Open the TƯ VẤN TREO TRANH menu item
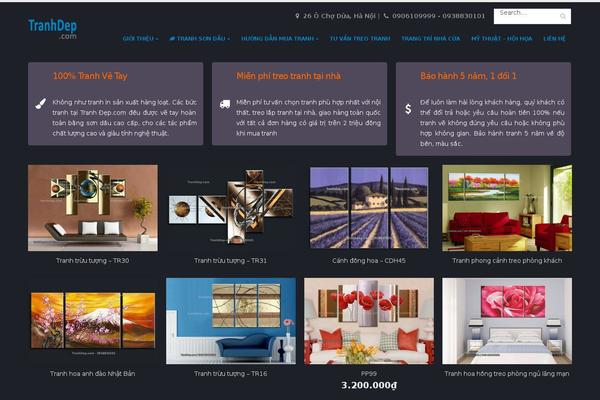Image resolution: width=600 pixels, height=400 pixels. 360,38
